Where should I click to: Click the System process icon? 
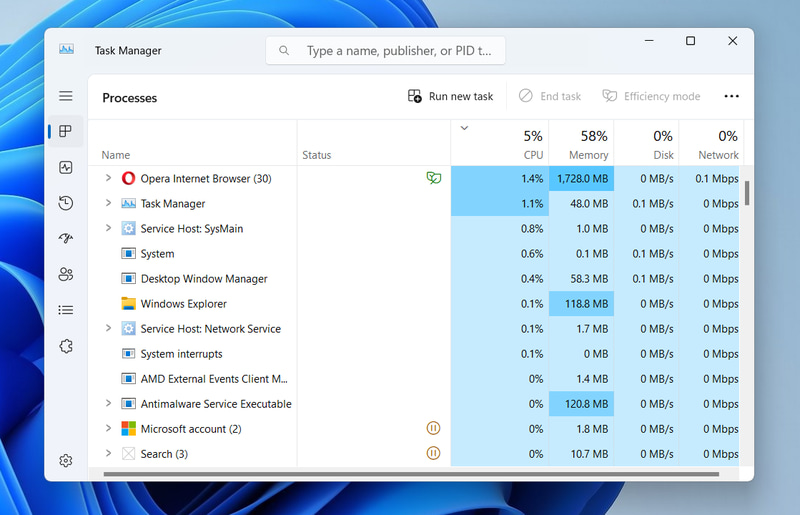[x=129, y=253]
